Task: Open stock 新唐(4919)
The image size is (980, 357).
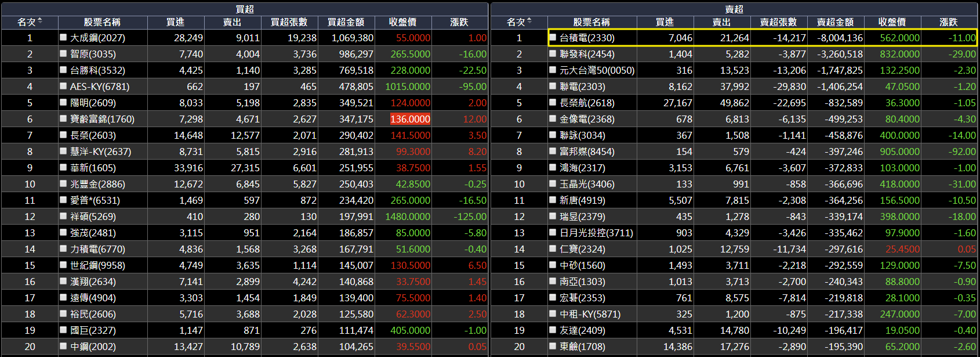Action: coord(582,200)
